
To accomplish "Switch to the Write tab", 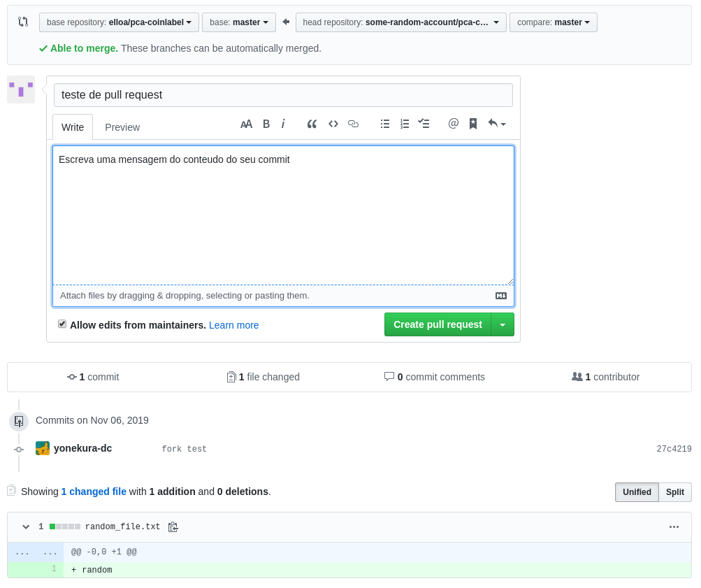I will coord(73,127).
